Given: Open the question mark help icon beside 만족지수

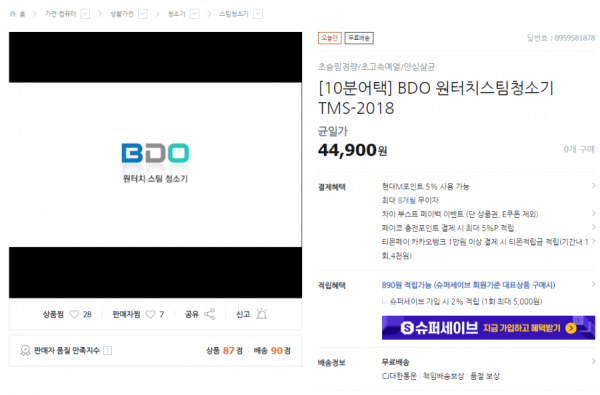Looking at the screenshot, I should 108,351.
